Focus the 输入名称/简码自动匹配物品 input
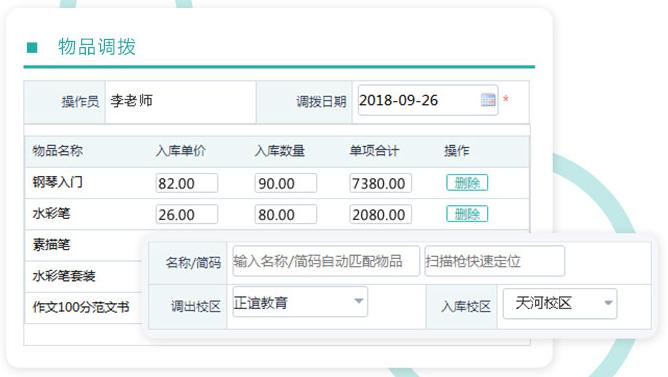The height and width of the screenshot is (377, 668). point(326,261)
